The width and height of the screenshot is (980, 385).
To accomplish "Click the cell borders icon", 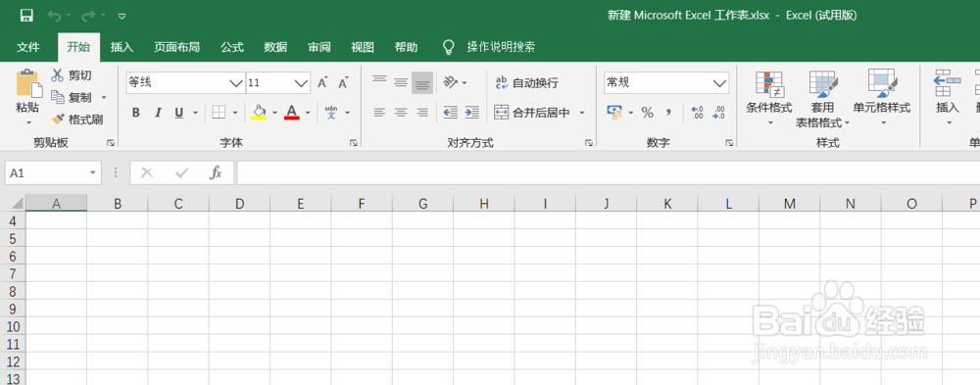I will click(219, 113).
